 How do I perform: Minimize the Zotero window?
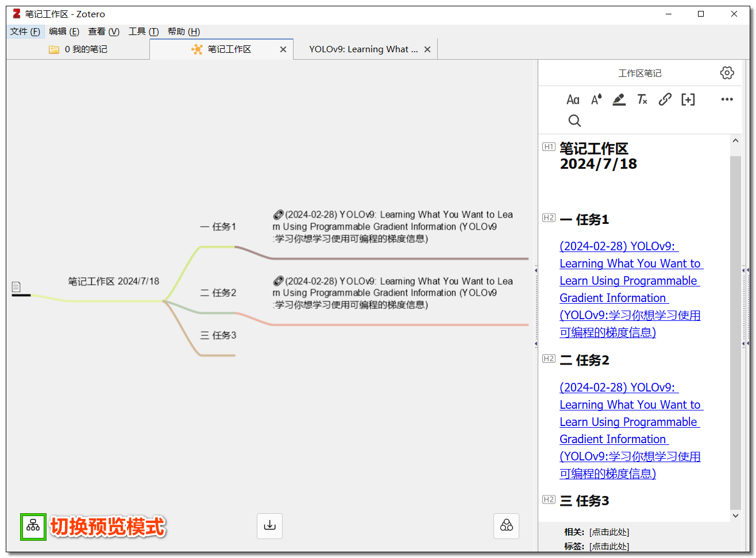pyautogui.click(x=669, y=14)
